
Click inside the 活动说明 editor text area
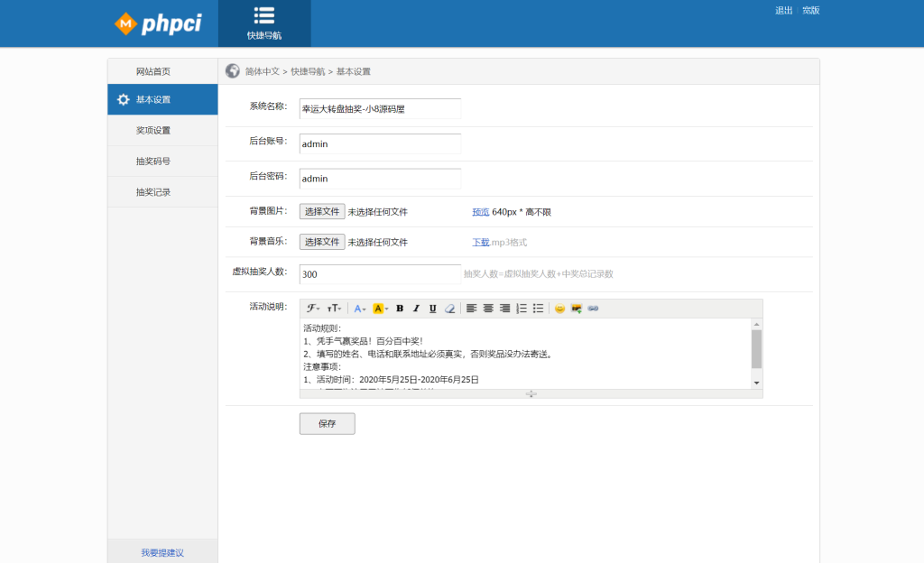pyautogui.click(x=525, y=354)
